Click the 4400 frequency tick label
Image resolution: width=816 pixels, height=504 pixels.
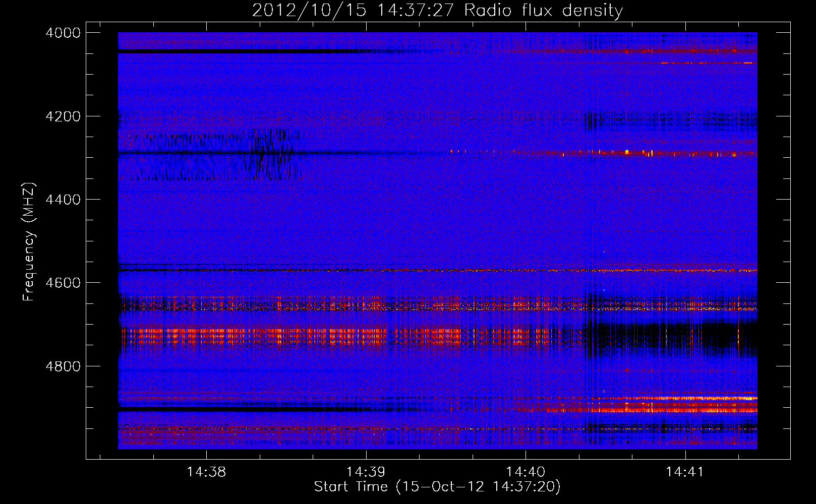63,200
